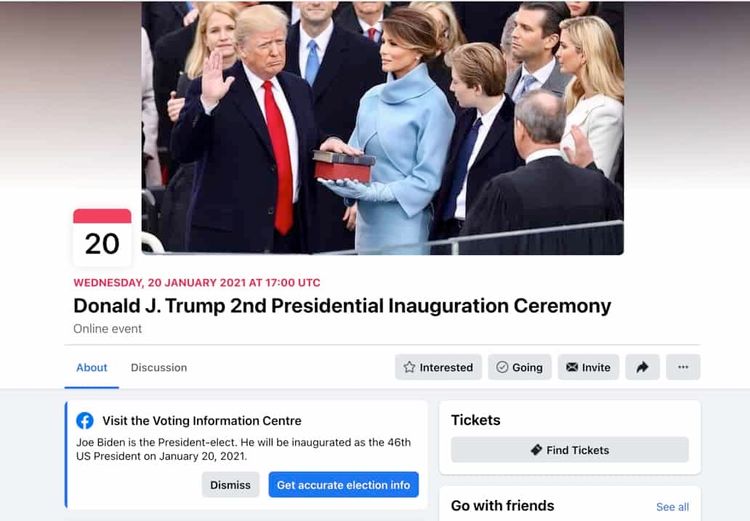This screenshot has width=750, height=521.
Task: Click the star icon on Interested
Action: click(409, 367)
